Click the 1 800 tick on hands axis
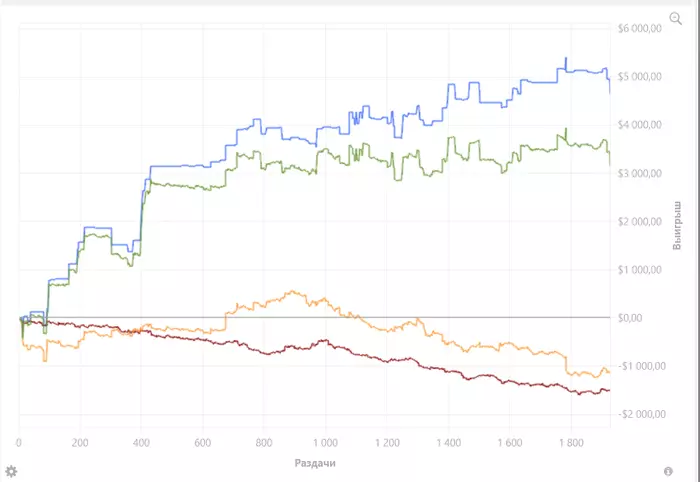The width and height of the screenshot is (700, 482). [571, 443]
